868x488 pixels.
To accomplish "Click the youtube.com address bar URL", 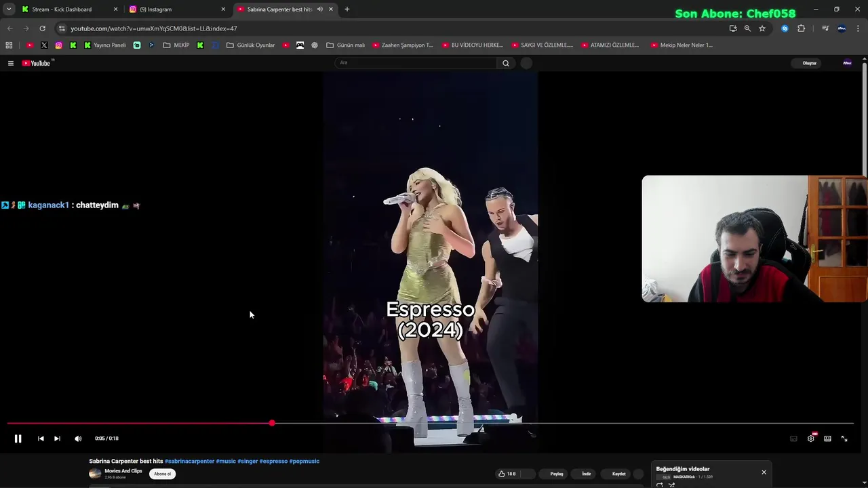I will tap(154, 28).
